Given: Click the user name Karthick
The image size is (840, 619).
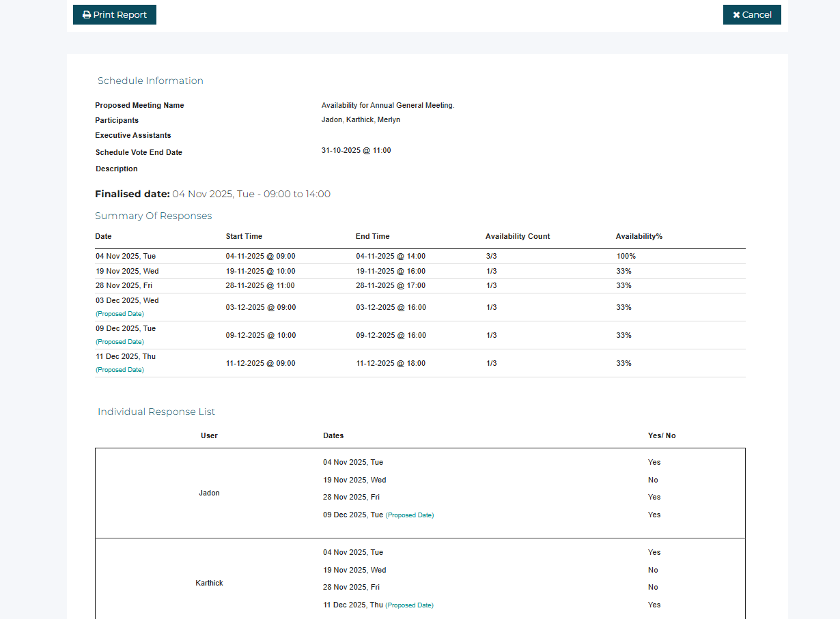Looking at the screenshot, I should (209, 583).
